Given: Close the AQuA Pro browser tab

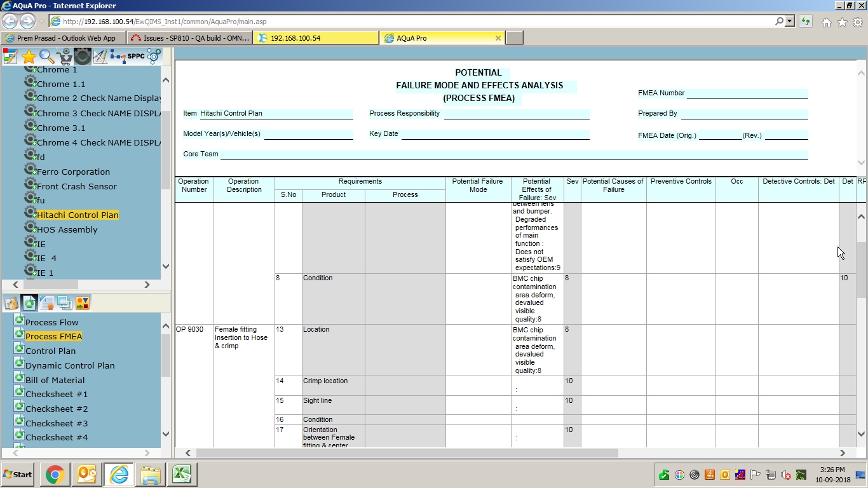Looking at the screenshot, I should click(498, 38).
